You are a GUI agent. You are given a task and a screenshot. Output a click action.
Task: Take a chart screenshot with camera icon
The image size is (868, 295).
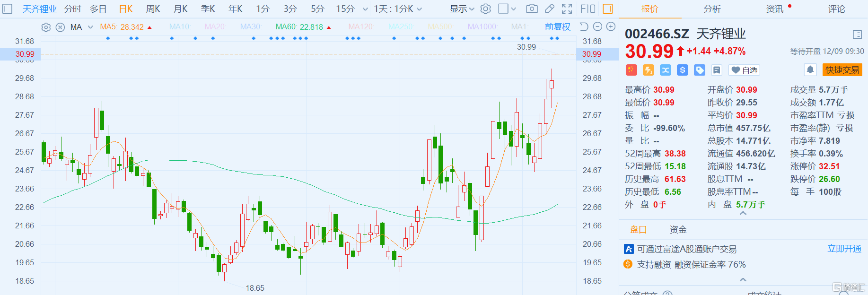pyautogui.click(x=532, y=9)
